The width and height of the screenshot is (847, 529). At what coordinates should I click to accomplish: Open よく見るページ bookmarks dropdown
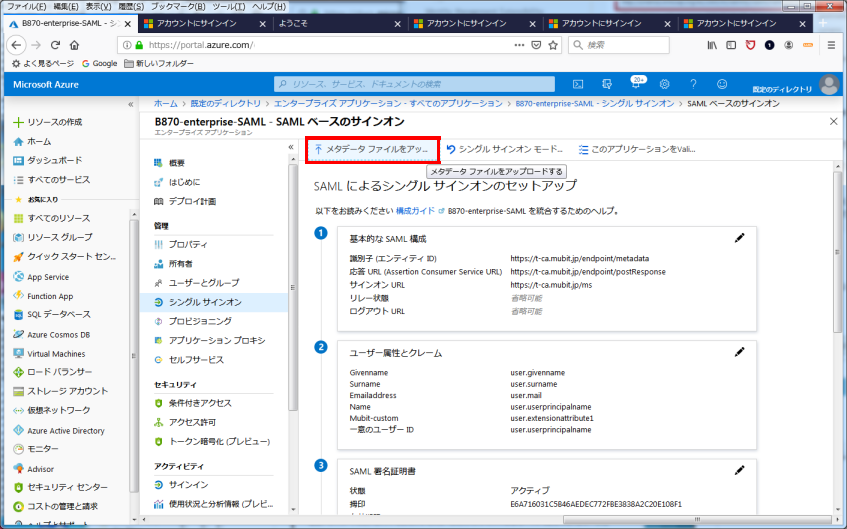(x=43, y=63)
